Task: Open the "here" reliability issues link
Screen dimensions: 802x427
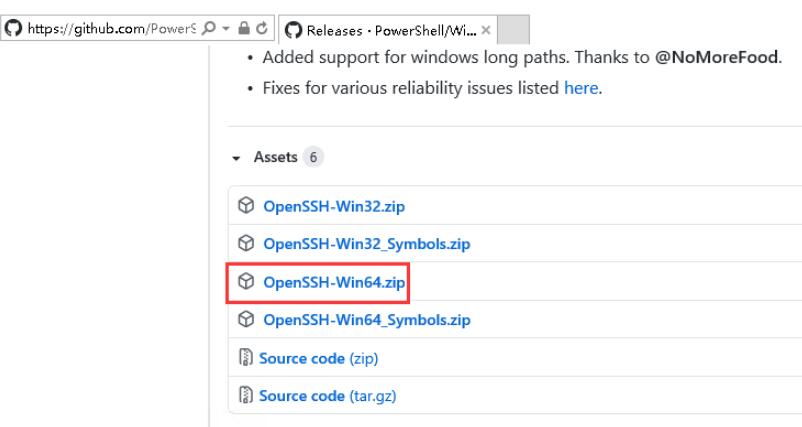Action: (x=581, y=88)
